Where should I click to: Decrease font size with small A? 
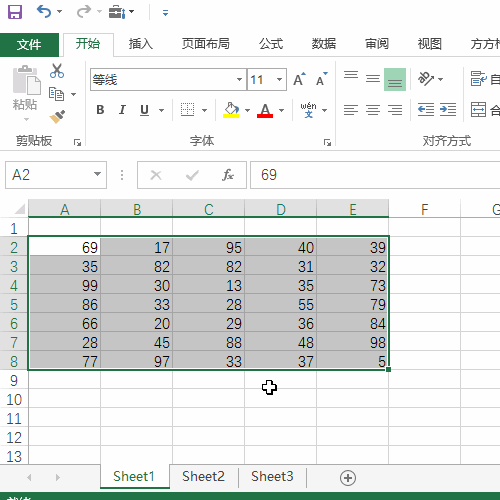[322, 79]
